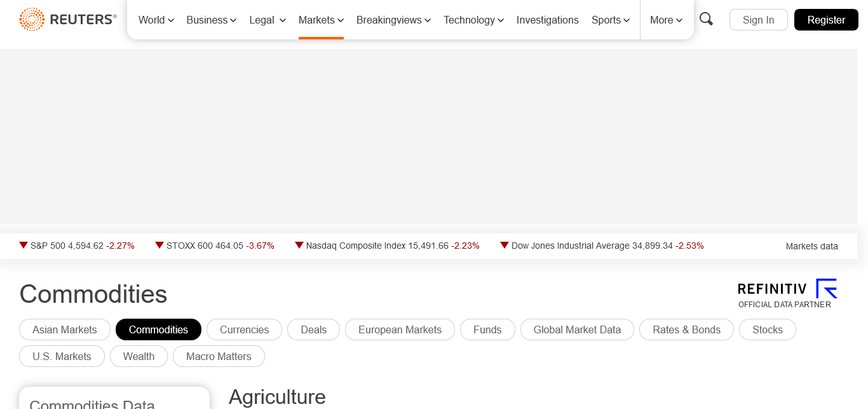Click the S&P 500 down arrow ticker
The image size is (868, 409).
pos(24,245)
